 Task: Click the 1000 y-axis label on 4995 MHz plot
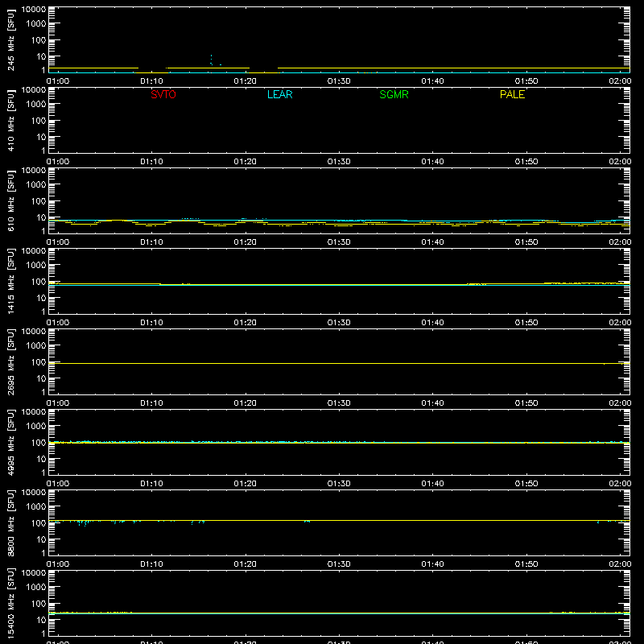[36, 427]
